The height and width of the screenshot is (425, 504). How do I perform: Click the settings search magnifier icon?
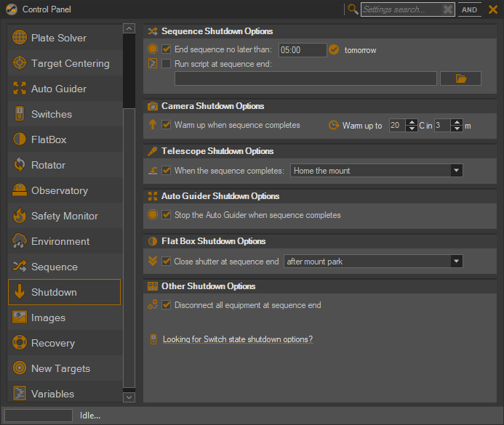[x=353, y=9]
